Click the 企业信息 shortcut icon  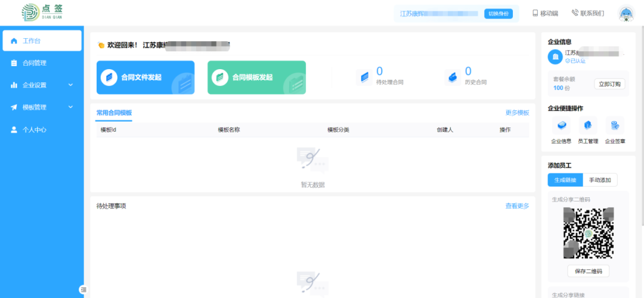561,125
